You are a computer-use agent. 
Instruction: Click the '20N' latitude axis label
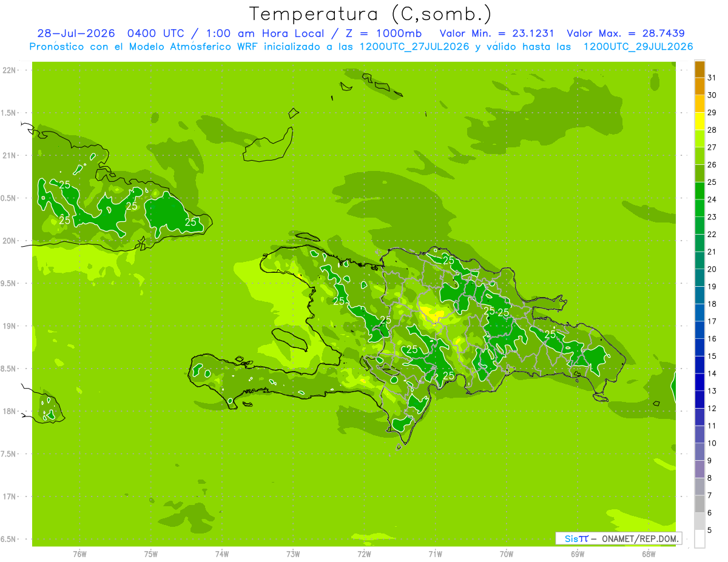(8, 241)
